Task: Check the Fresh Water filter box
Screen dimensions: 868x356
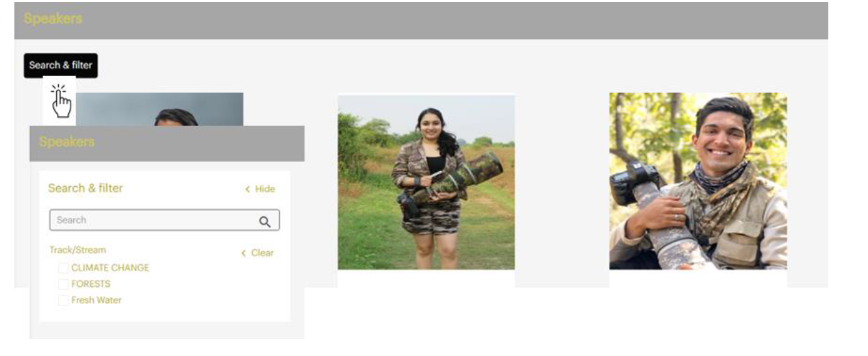Action: tap(63, 301)
